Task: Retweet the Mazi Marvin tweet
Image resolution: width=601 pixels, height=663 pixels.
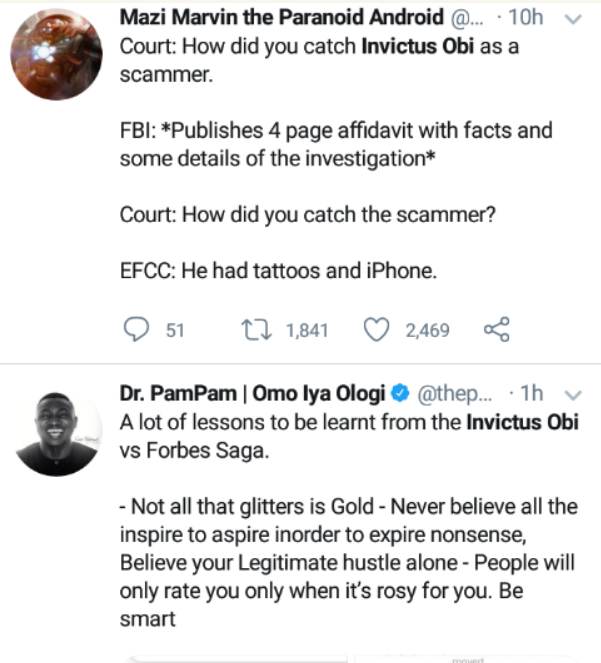Action: coord(256,330)
